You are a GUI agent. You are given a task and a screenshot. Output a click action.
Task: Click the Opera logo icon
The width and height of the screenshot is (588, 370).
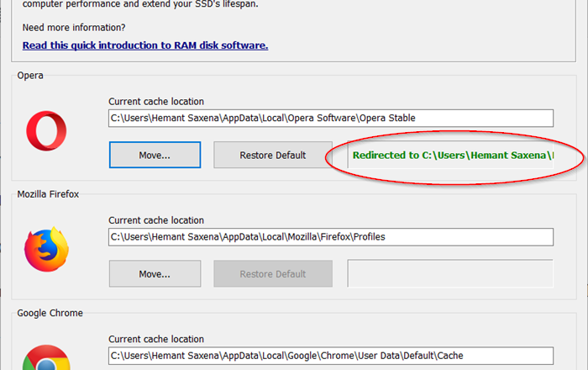pos(46,130)
